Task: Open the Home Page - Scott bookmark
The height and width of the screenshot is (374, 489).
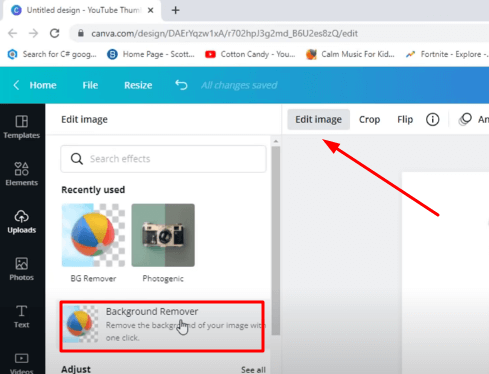Action: pos(151,54)
